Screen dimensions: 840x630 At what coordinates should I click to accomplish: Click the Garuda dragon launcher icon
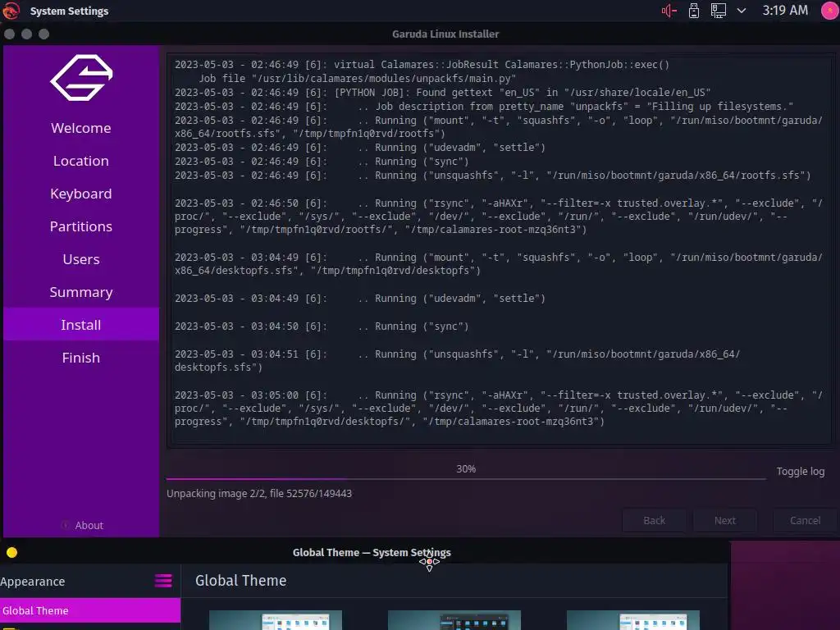click(x=11, y=11)
